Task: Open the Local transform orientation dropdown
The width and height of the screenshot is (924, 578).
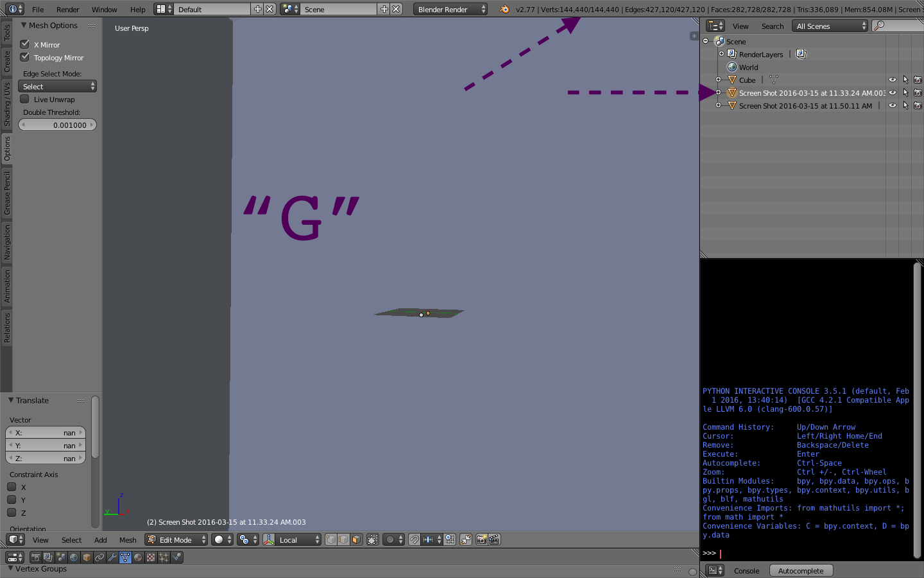Action: point(292,540)
